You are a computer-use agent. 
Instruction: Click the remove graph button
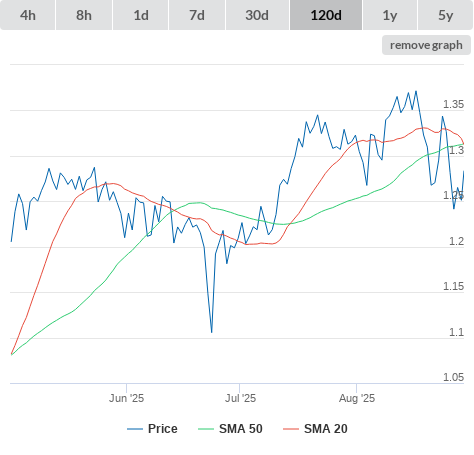pos(426,45)
